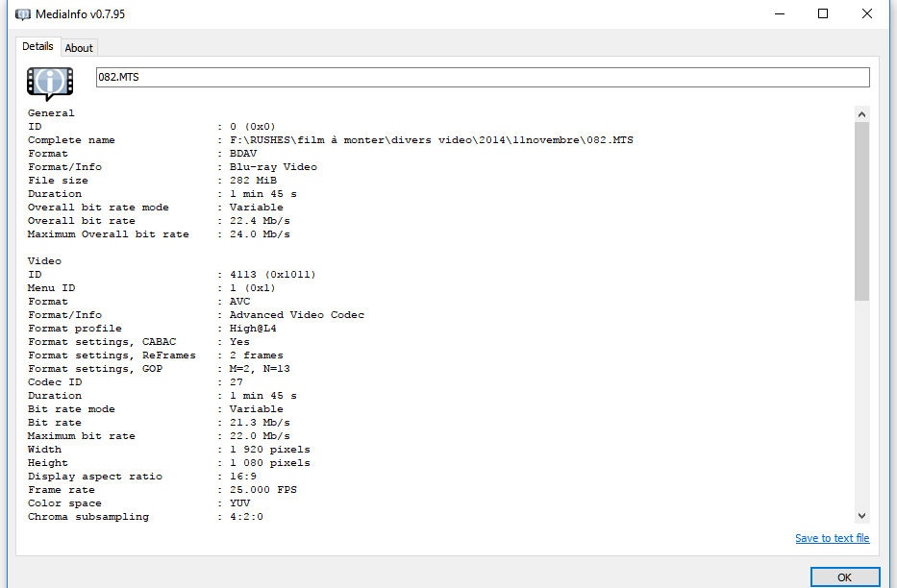Minimize the MediaInfo window

pos(779,13)
